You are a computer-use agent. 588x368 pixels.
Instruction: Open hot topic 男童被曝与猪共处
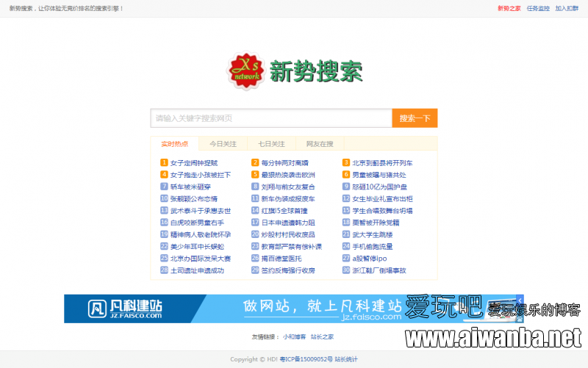pos(379,175)
